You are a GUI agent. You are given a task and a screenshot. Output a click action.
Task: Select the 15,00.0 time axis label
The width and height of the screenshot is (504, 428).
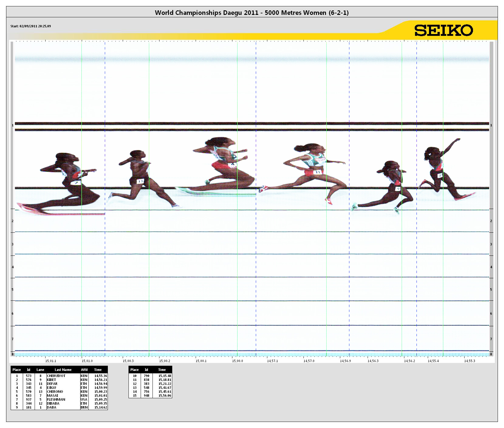238,361
